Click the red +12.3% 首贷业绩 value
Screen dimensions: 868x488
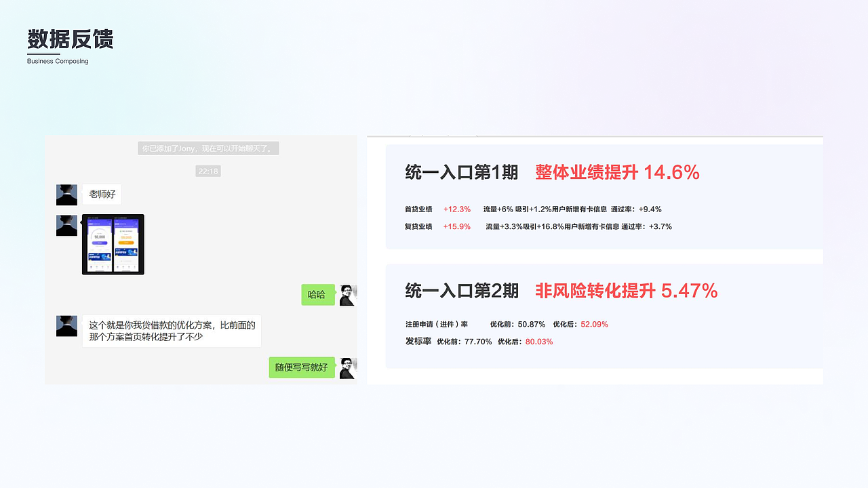(456, 209)
